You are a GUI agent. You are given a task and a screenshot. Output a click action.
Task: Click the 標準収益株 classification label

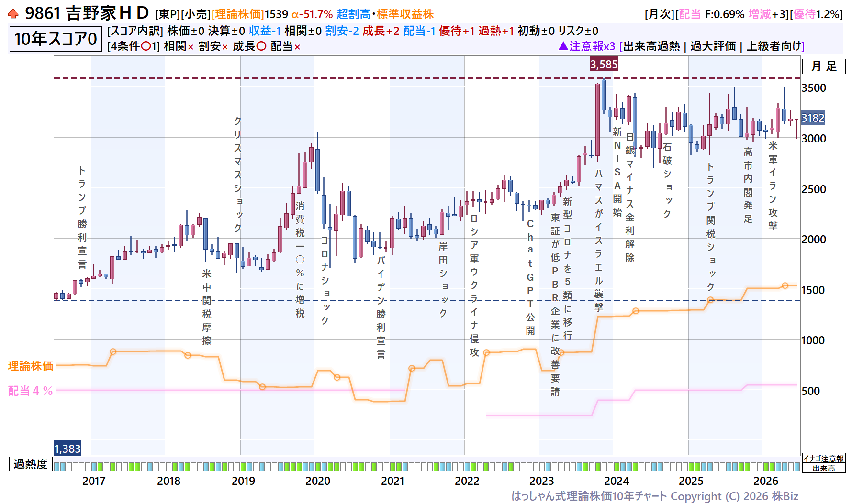405,14
